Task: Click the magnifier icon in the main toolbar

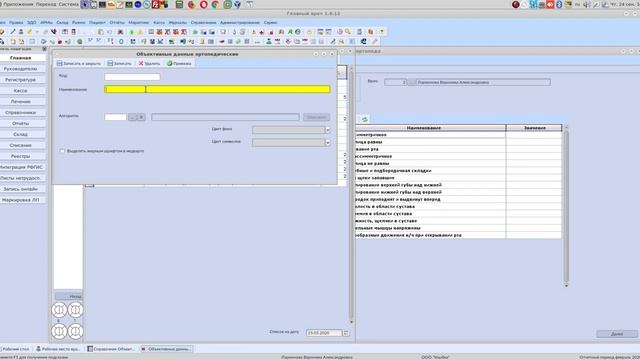Action: pyautogui.click(x=348, y=31)
